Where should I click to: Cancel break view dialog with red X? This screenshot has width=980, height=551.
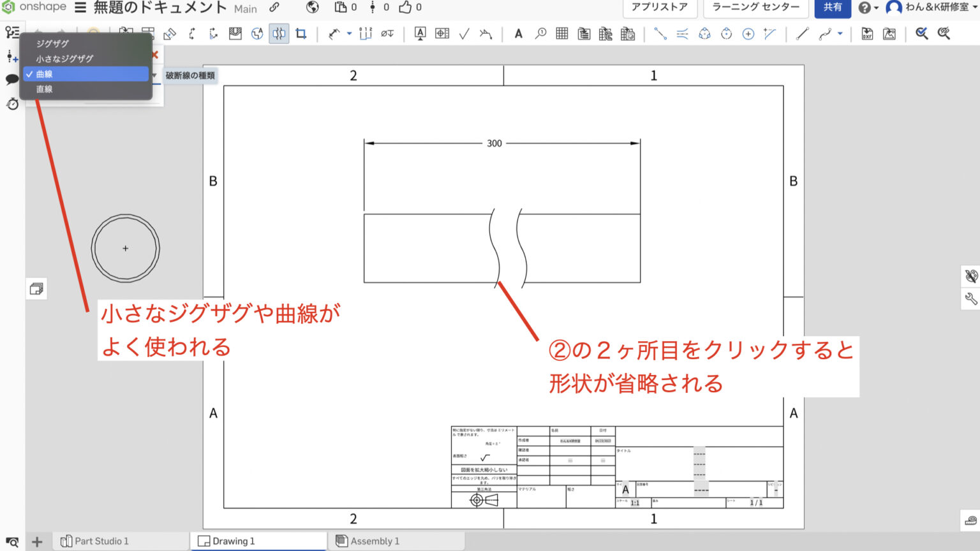pos(155,55)
